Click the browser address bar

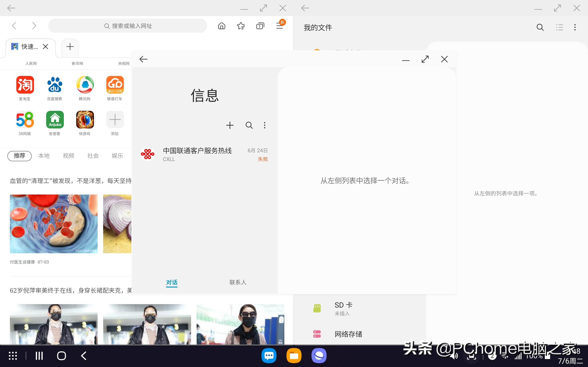click(x=127, y=25)
